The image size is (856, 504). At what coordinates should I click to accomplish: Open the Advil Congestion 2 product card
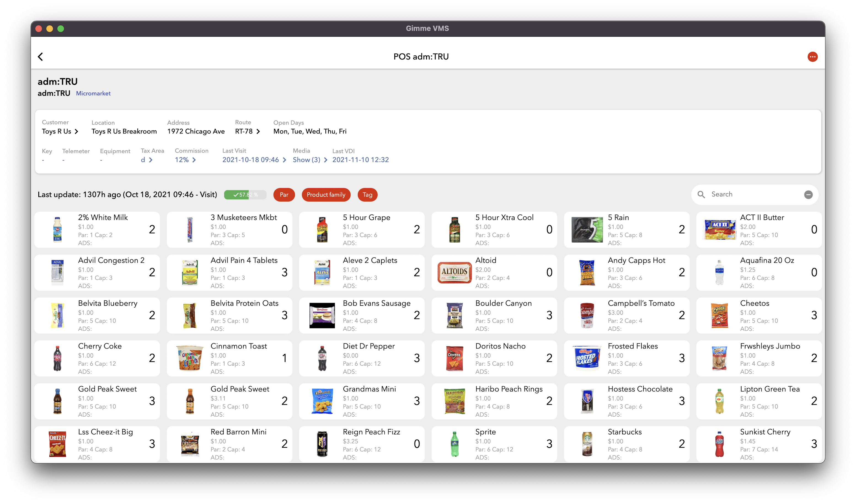click(97, 272)
